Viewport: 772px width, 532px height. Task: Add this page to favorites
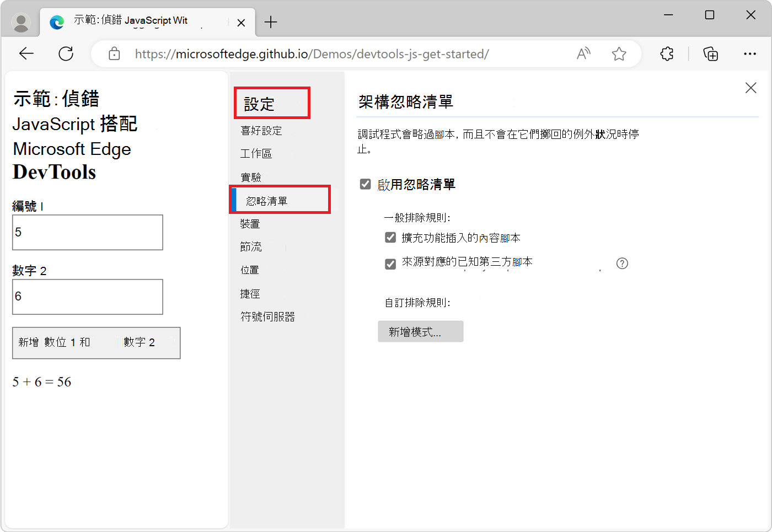pyautogui.click(x=619, y=53)
